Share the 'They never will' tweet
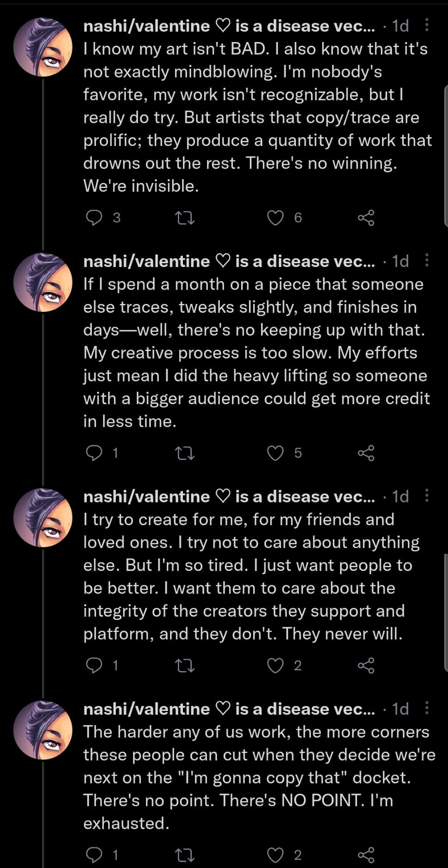The image size is (448, 868). pyautogui.click(x=366, y=665)
